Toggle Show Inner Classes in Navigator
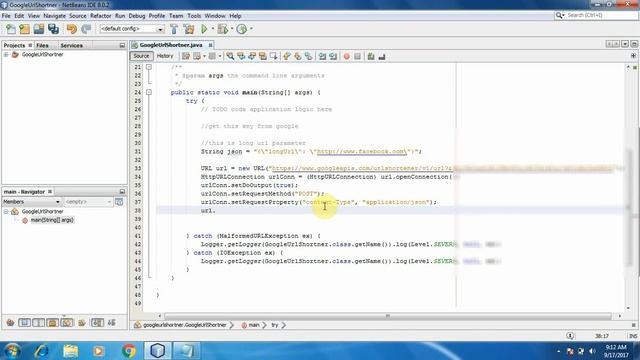 [x=67, y=323]
